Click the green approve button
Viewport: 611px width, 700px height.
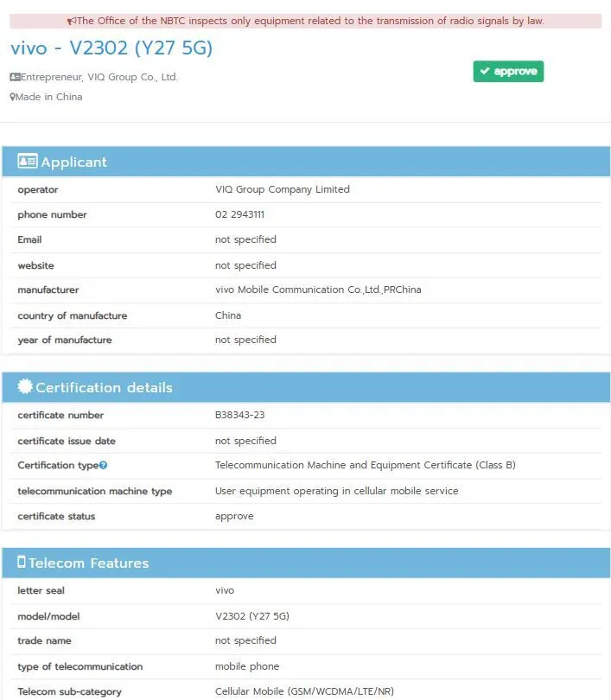click(508, 72)
